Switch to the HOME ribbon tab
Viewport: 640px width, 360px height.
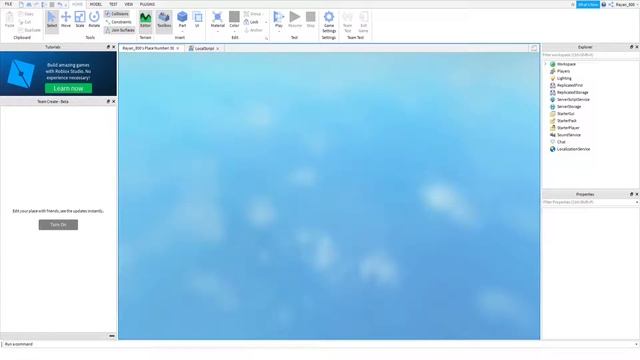click(x=77, y=4)
